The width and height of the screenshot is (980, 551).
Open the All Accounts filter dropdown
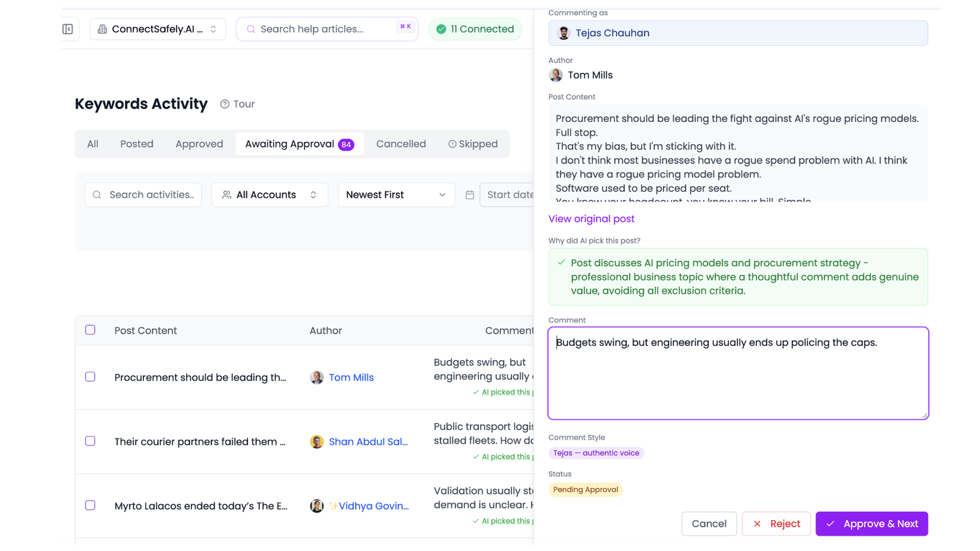coord(269,195)
